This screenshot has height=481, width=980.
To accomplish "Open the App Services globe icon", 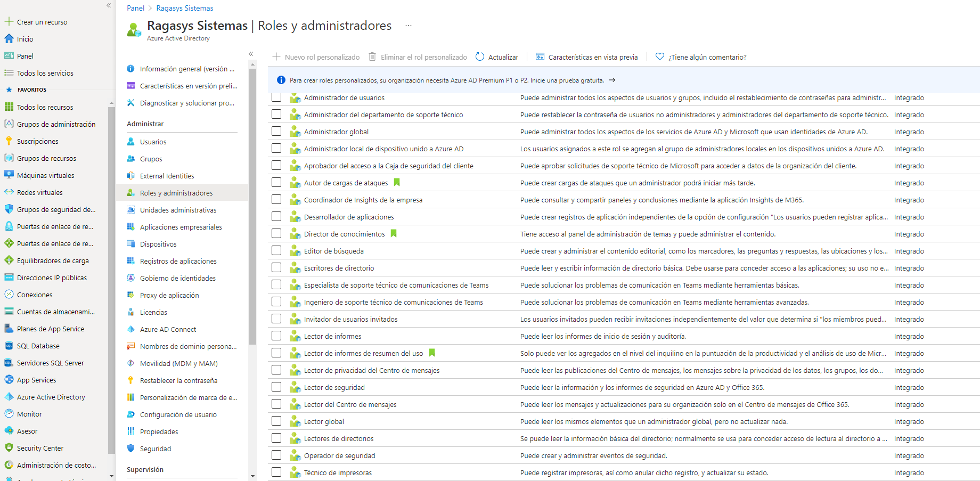I will [9, 380].
